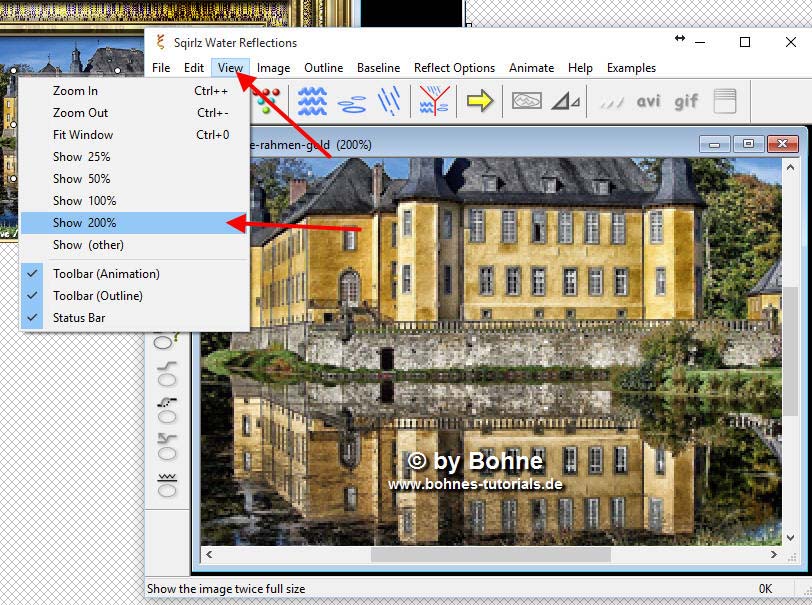The width and height of the screenshot is (812, 605).
Task: Click the basic ripples wave icon
Action: point(312,101)
